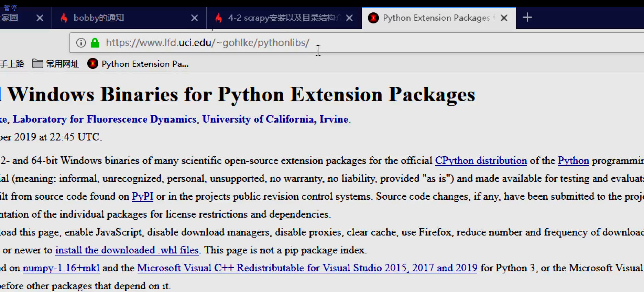Click University of California, Irvine link
The height and width of the screenshot is (292, 644).
point(275,119)
